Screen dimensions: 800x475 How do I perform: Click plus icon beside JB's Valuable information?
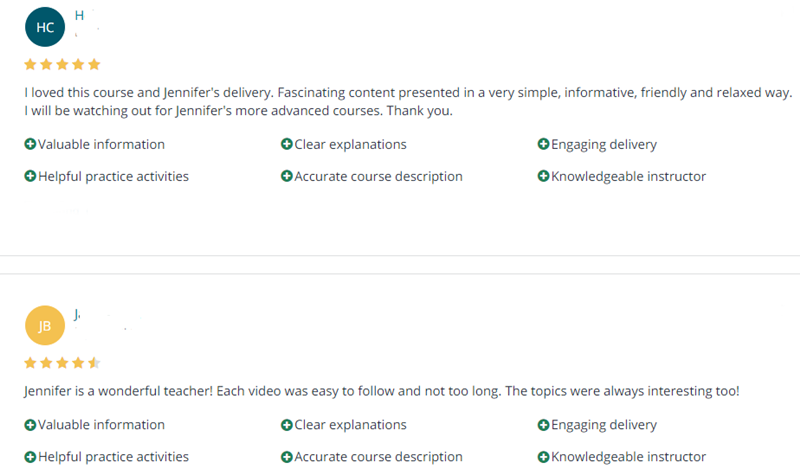(x=30, y=425)
